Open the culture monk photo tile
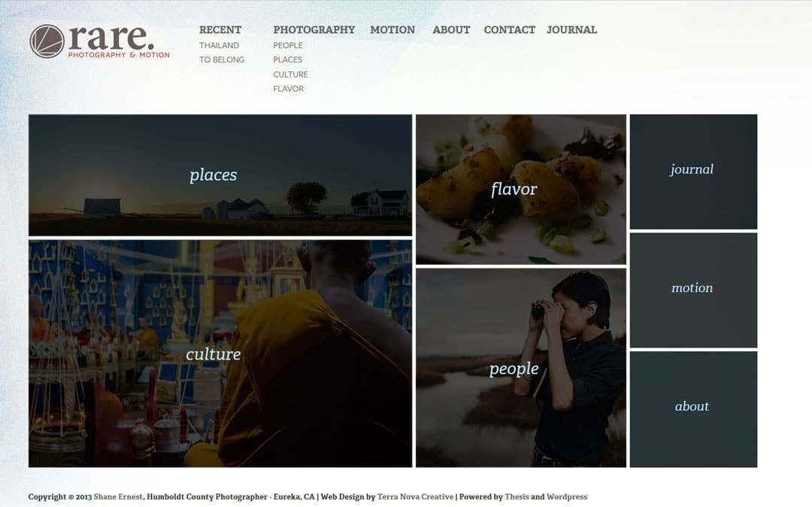 [220, 354]
